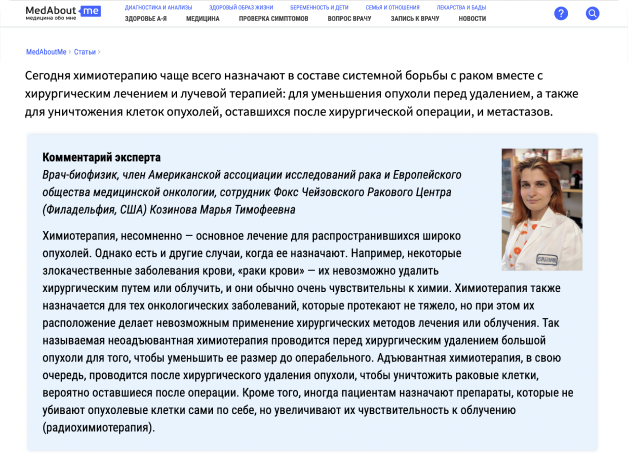The width and height of the screenshot is (628, 464).
Task: Click MedAboutMe breadcrumb link
Action: [45, 51]
